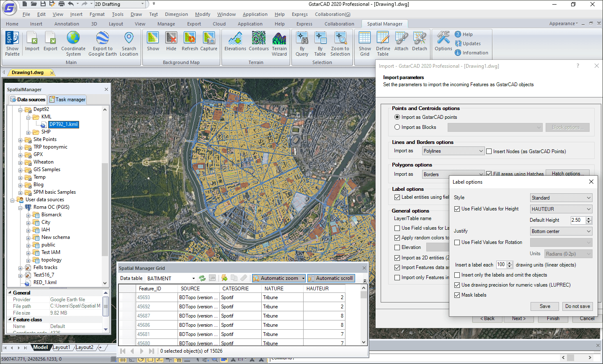Viewport: 603px width, 364px height.
Task: Toggle the Show Grid ribbon icon
Action: coord(365,44)
